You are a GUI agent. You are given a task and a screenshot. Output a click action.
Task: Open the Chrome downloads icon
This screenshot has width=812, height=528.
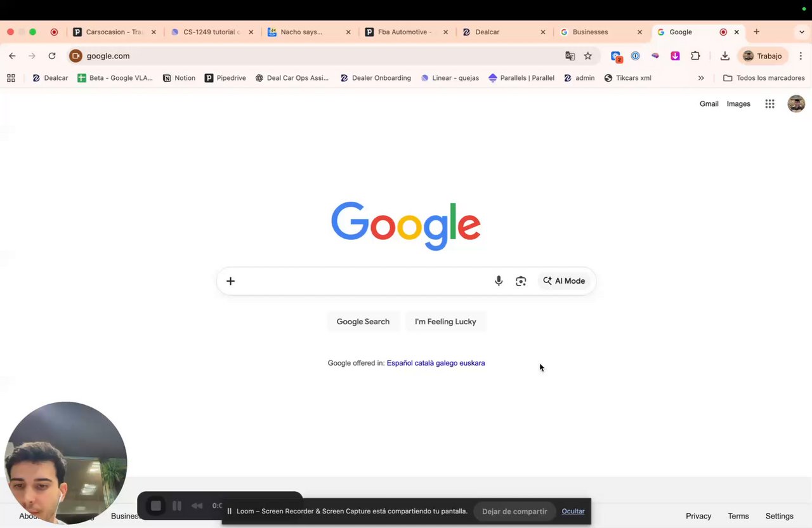[724, 56]
